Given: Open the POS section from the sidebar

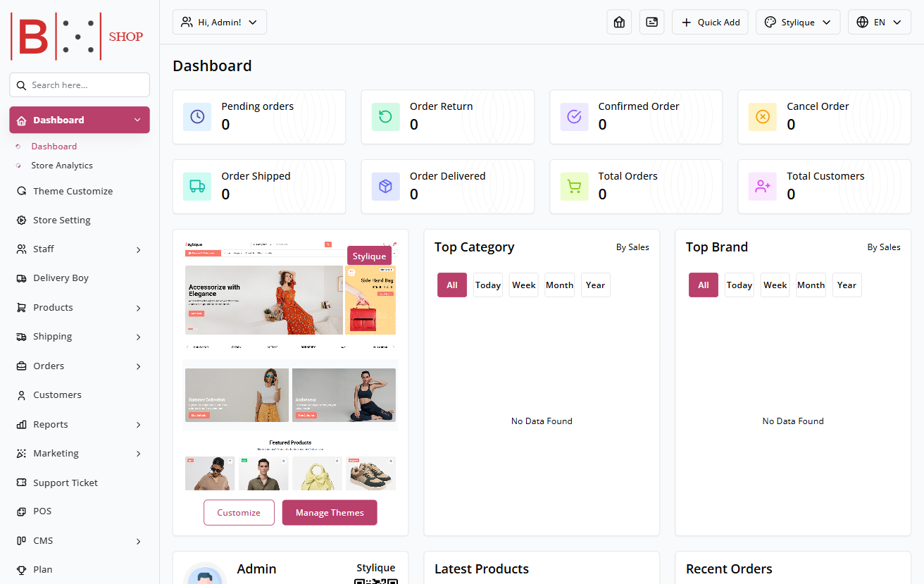Looking at the screenshot, I should pos(42,511).
